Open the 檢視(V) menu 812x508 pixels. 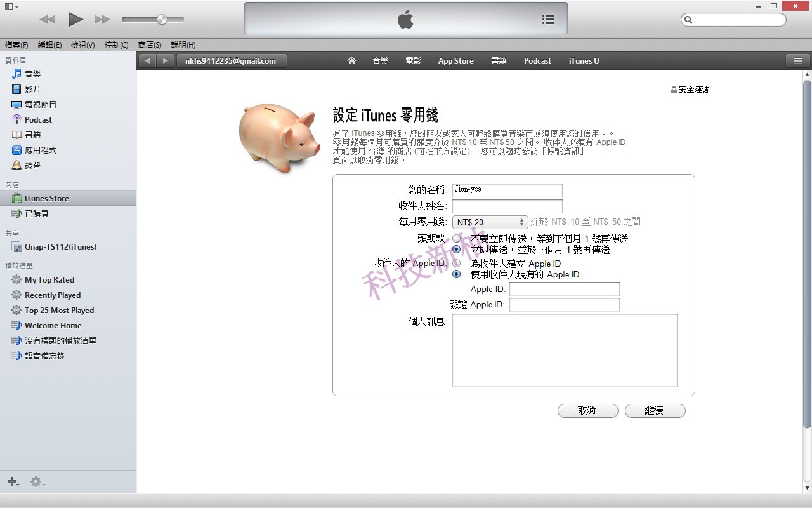pyautogui.click(x=82, y=44)
